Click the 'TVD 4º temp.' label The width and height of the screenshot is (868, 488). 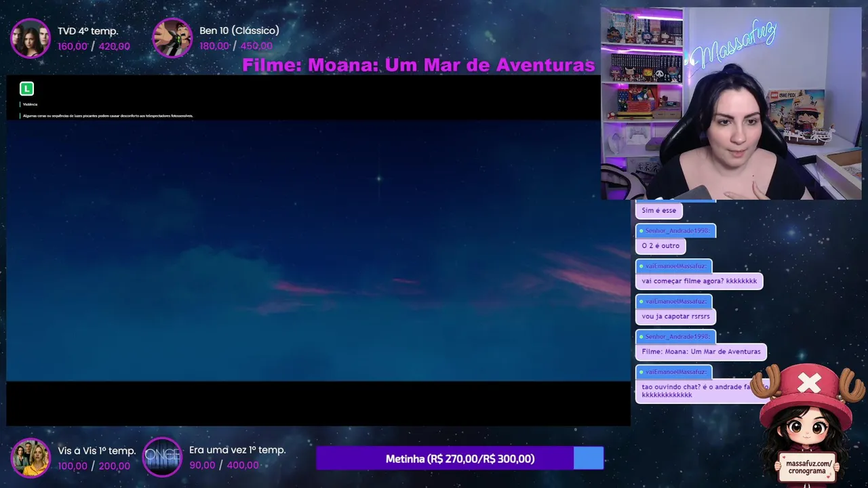point(88,31)
